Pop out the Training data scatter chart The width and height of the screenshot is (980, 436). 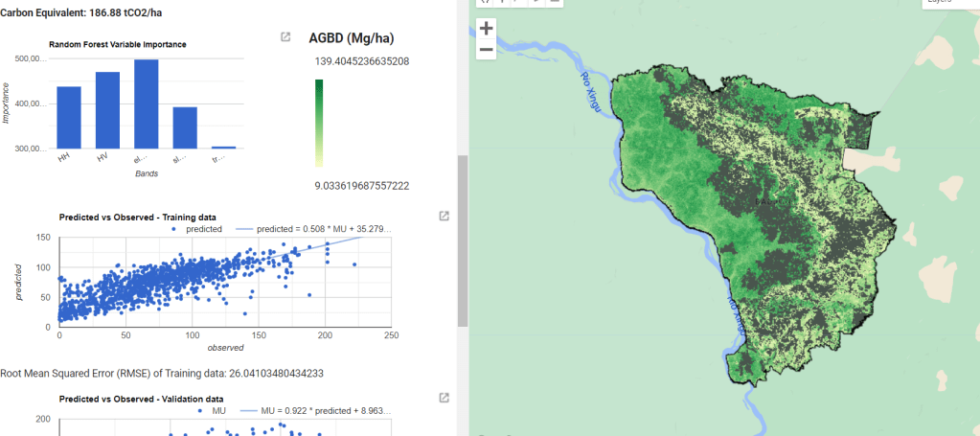pyautogui.click(x=444, y=217)
